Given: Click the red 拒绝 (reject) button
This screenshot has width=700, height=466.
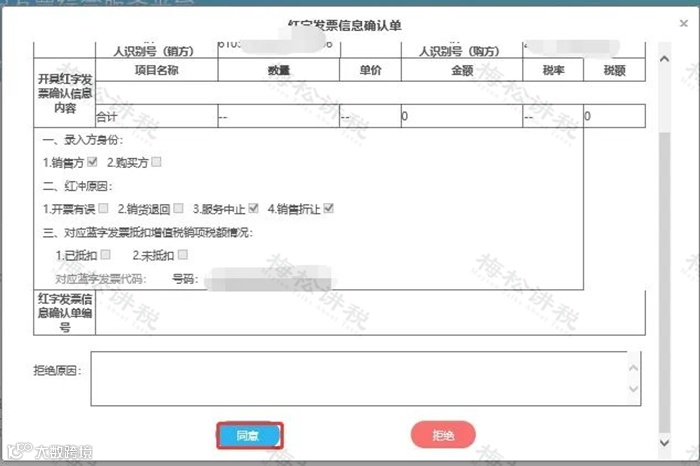Looking at the screenshot, I should click(x=443, y=435).
